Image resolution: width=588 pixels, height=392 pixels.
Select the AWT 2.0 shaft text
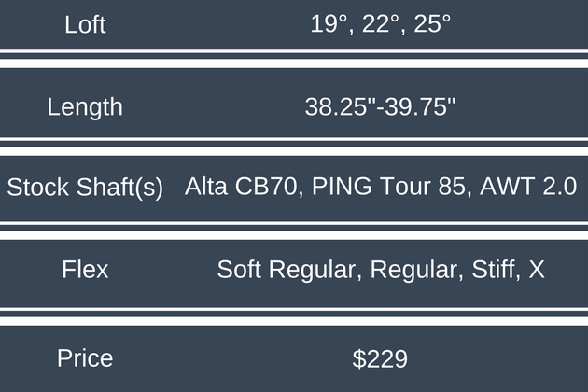[528, 188]
